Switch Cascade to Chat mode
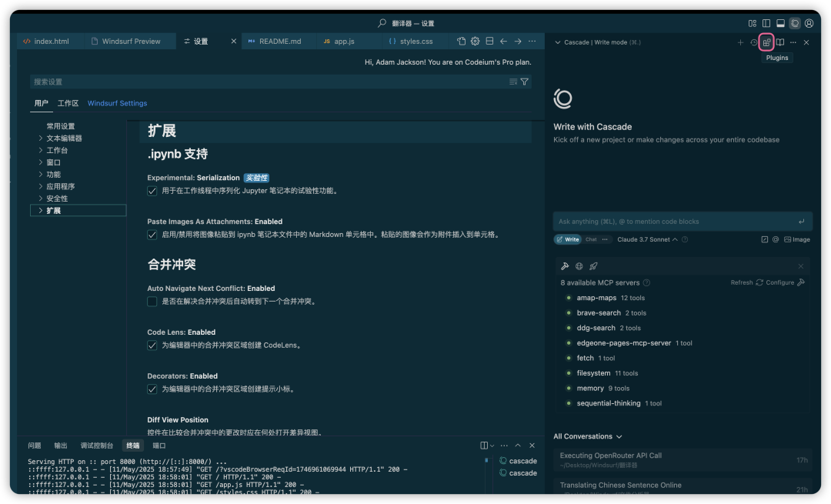 click(x=591, y=239)
